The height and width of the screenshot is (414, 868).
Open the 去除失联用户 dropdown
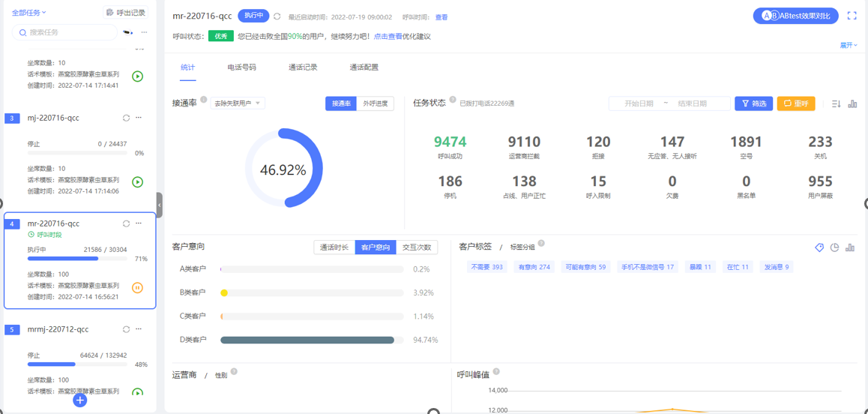click(238, 103)
